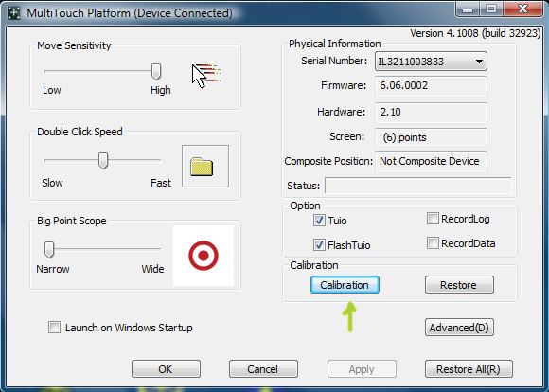The image size is (549, 392).
Task: Click the Screen field showing (6) points
Action: point(431,137)
